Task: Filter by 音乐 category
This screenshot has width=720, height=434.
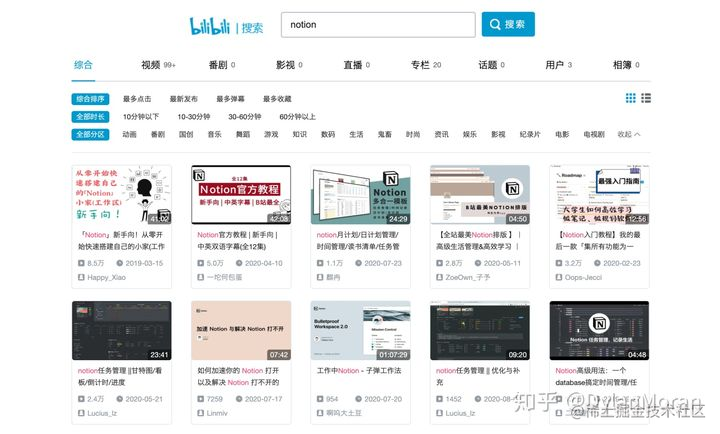Action: coord(214,134)
